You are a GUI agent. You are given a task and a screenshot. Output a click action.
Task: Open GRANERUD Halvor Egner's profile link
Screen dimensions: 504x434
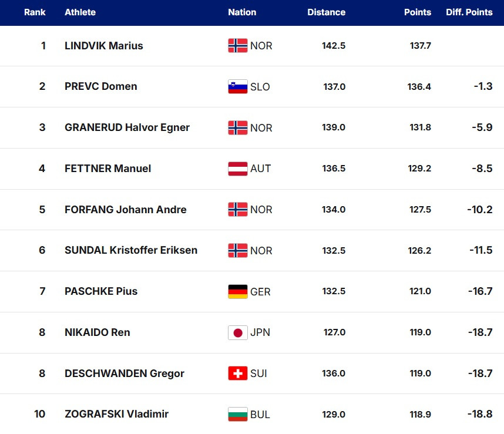pos(127,127)
